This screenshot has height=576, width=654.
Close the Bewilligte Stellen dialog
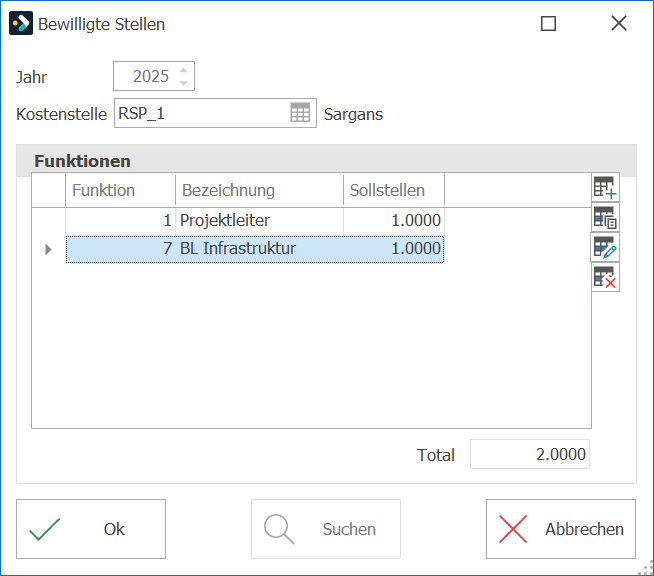tap(619, 23)
